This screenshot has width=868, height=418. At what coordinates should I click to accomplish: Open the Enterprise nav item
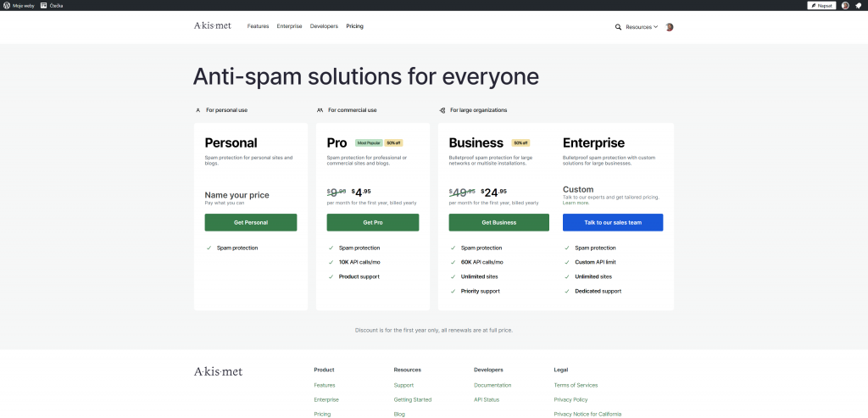[290, 26]
